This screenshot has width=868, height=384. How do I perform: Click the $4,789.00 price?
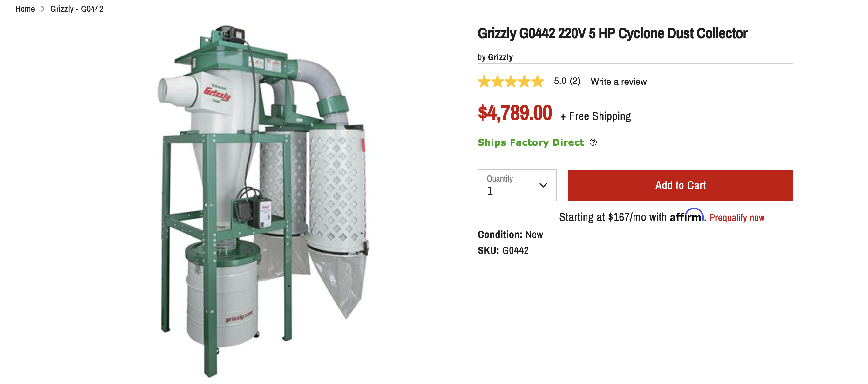[x=514, y=113]
